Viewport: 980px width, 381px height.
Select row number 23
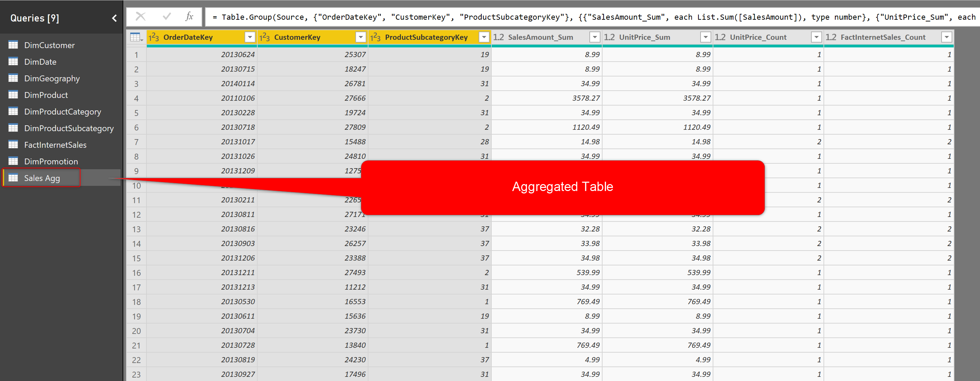click(136, 374)
